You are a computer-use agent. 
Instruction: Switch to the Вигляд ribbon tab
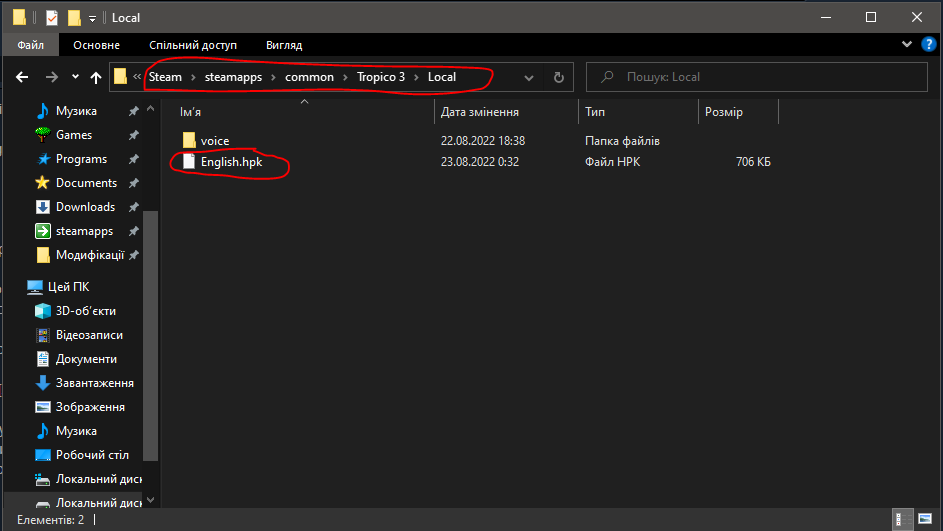click(x=284, y=45)
